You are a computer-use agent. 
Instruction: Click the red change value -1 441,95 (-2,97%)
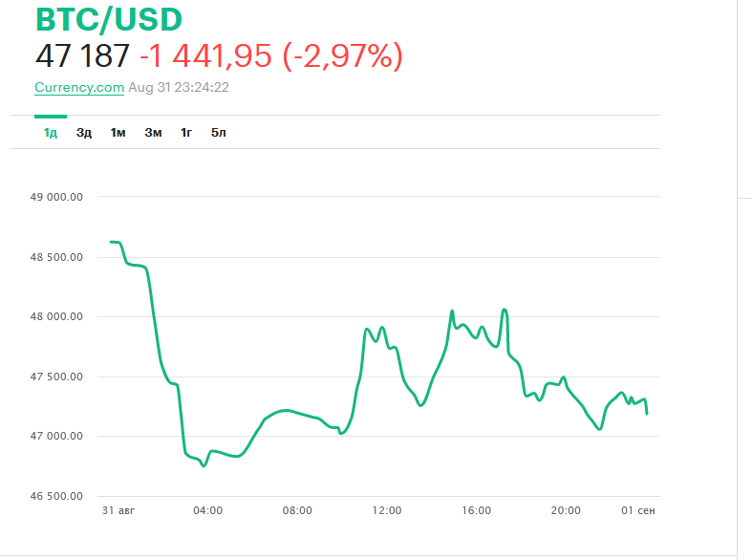(271, 56)
